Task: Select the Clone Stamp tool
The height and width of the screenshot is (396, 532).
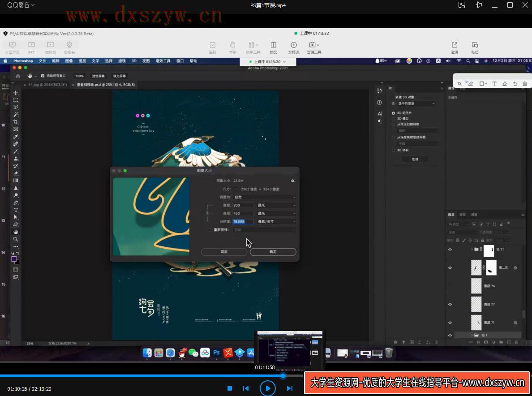Action: point(16,159)
